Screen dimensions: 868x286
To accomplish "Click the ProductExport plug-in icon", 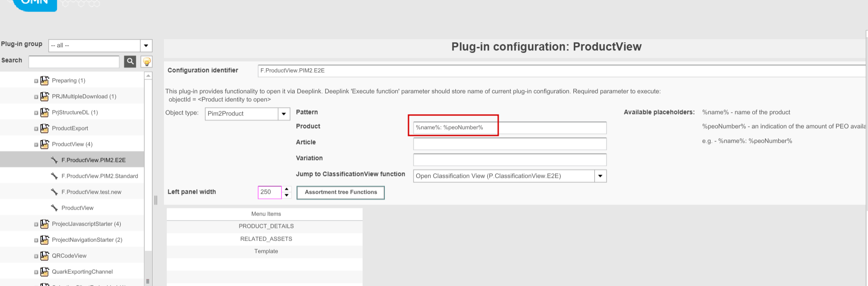I will point(45,128).
